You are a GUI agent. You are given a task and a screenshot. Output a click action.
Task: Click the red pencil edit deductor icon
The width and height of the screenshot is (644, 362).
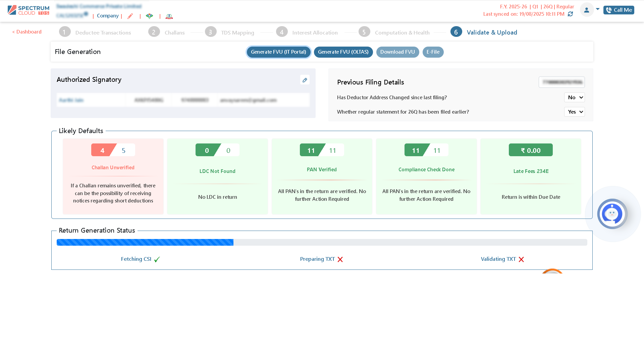(x=130, y=16)
